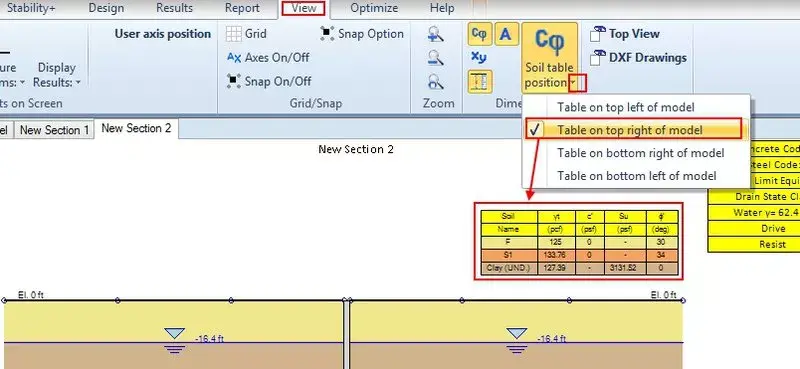Switch to the New Section 2 tab

[136, 129]
